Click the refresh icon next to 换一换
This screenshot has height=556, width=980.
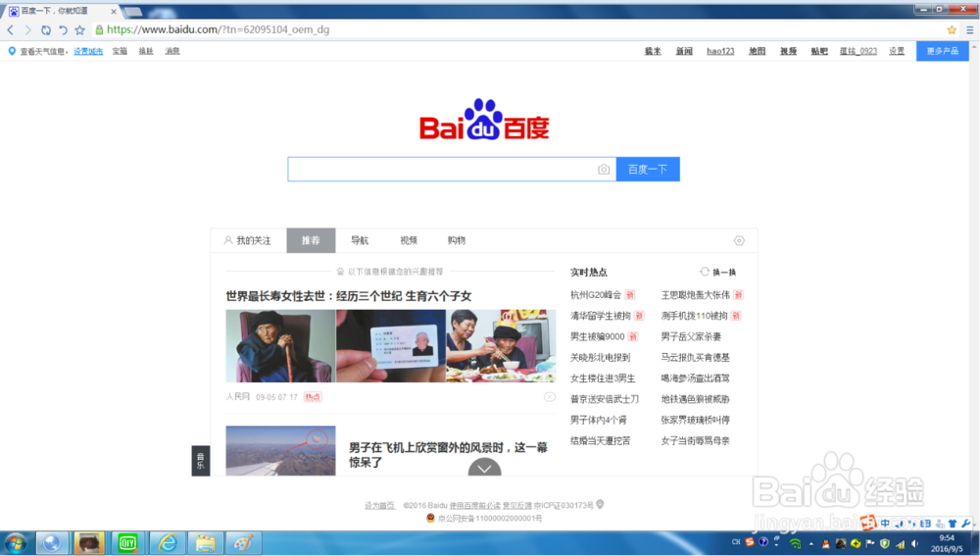click(705, 272)
